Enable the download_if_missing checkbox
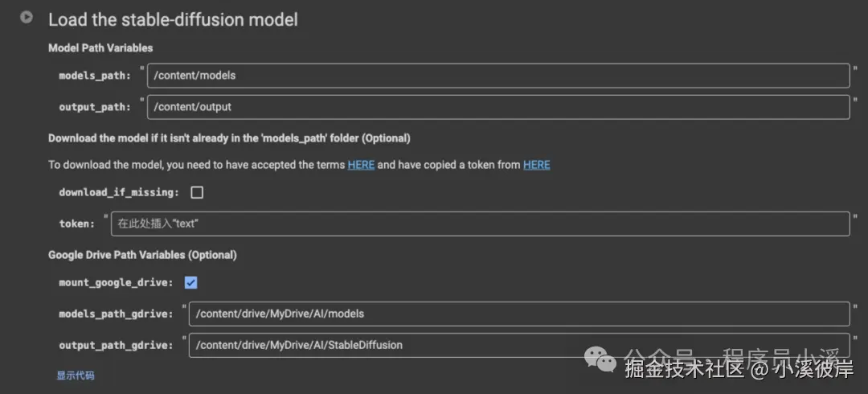This screenshot has height=394, width=868. 197,192
